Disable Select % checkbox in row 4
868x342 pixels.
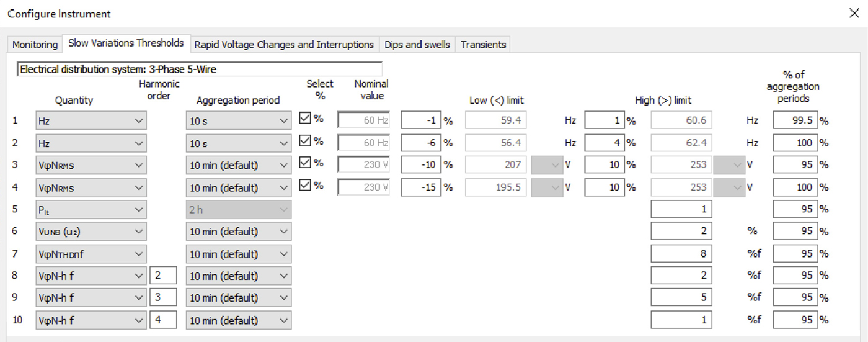pyautogui.click(x=306, y=186)
